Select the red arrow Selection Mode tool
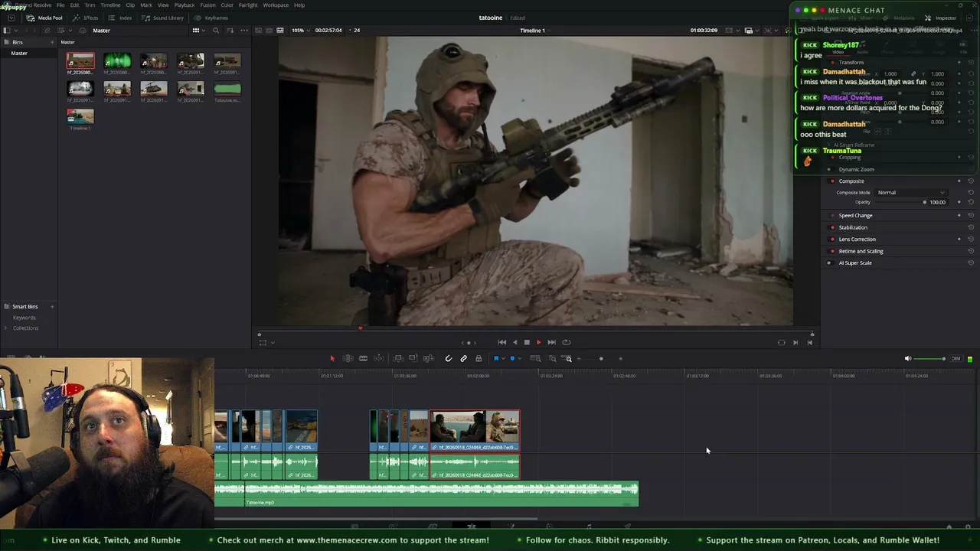 pyautogui.click(x=332, y=358)
